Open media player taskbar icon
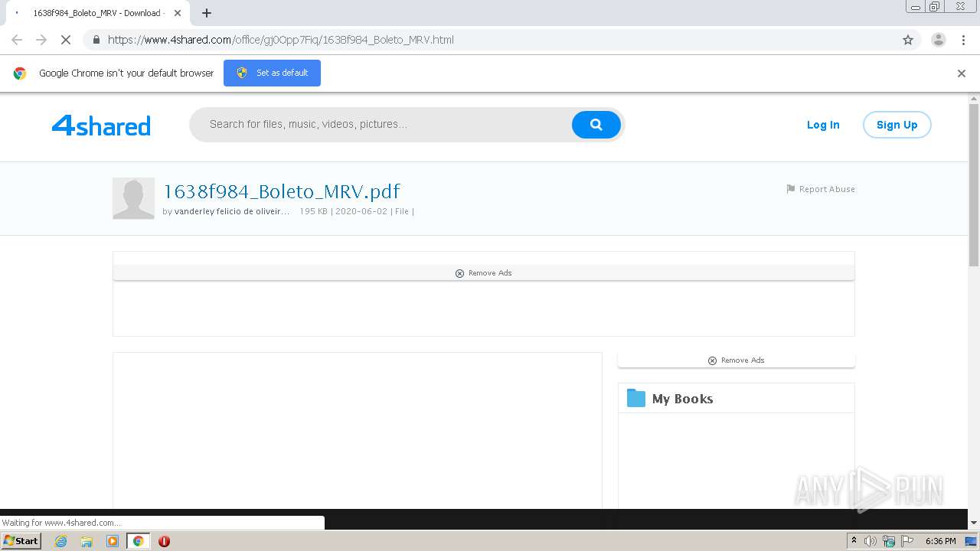 tap(113, 541)
